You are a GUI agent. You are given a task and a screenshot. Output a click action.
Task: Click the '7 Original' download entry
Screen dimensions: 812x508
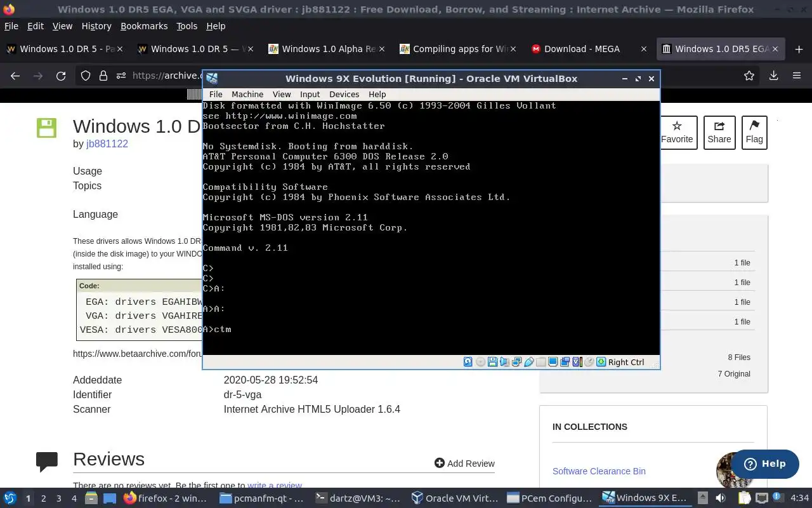[734, 373]
